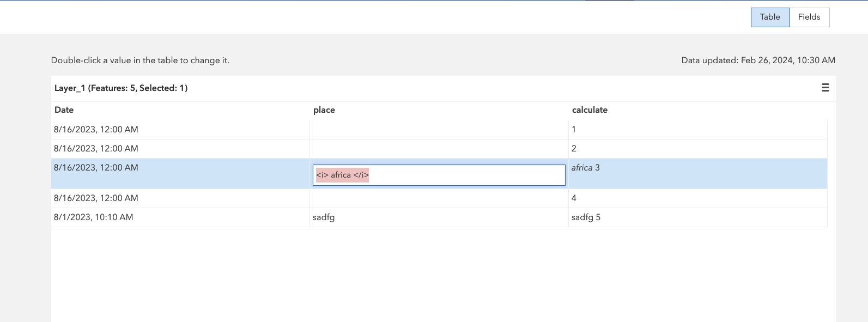Click the Date cell in the fourth row
The width and height of the screenshot is (868, 322).
click(x=96, y=198)
